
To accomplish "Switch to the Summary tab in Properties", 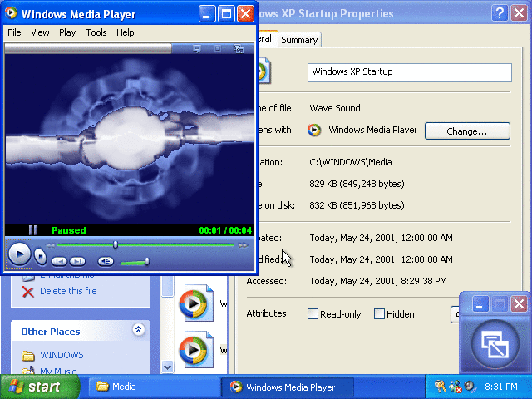I will click(x=299, y=40).
